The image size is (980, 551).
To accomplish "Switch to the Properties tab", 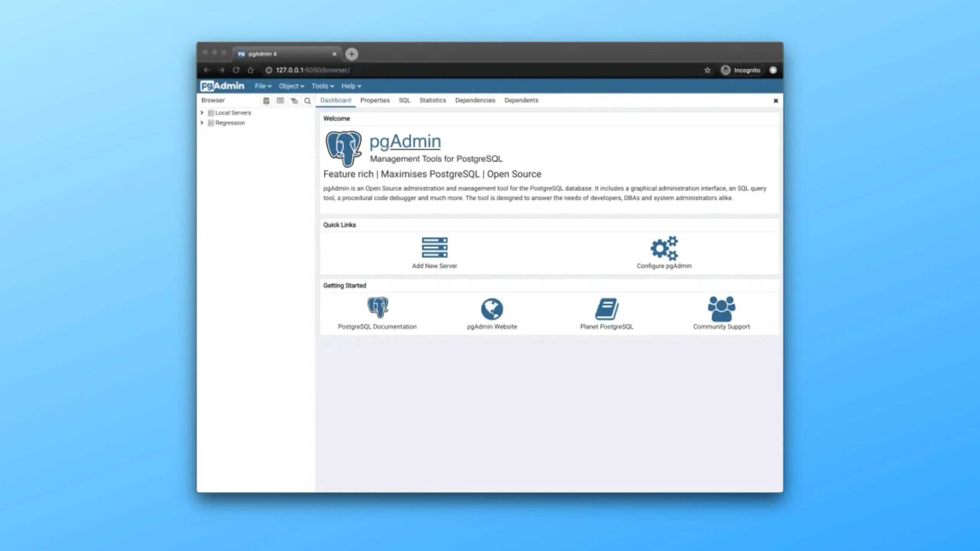I will [375, 100].
